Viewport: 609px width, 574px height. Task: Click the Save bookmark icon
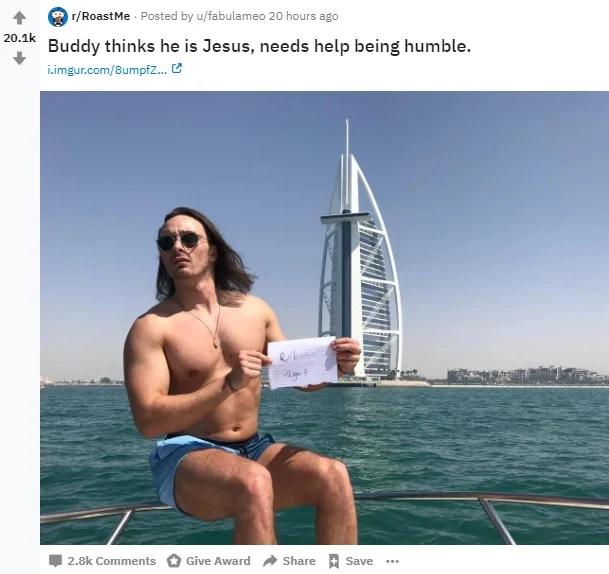coord(334,561)
